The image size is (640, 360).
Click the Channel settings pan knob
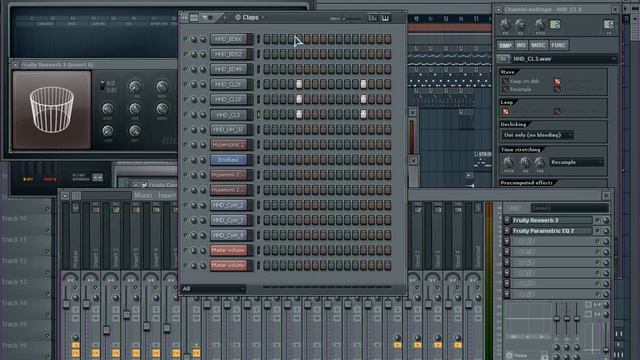click(x=506, y=25)
